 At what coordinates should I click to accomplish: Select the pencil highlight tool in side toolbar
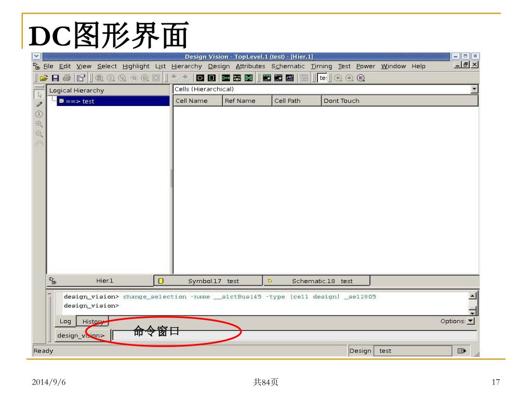39,104
